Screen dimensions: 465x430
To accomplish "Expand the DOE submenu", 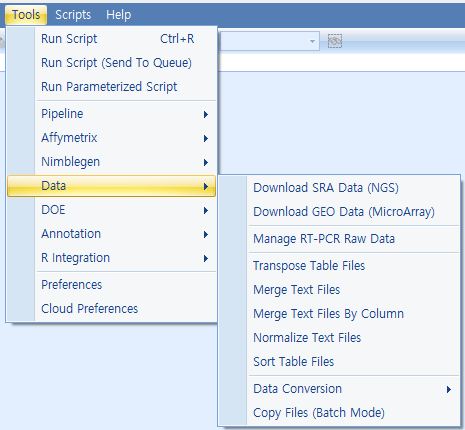I will (x=112, y=210).
